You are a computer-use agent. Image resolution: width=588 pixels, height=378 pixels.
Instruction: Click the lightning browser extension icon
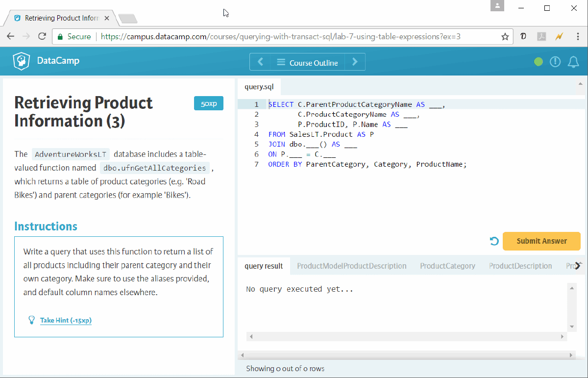click(x=559, y=36)
